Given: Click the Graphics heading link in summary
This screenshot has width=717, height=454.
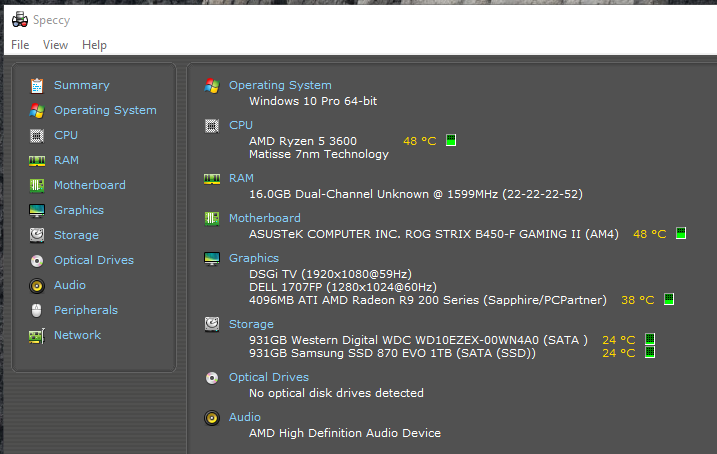Looking at the screenshot, I should click(254, 258).
